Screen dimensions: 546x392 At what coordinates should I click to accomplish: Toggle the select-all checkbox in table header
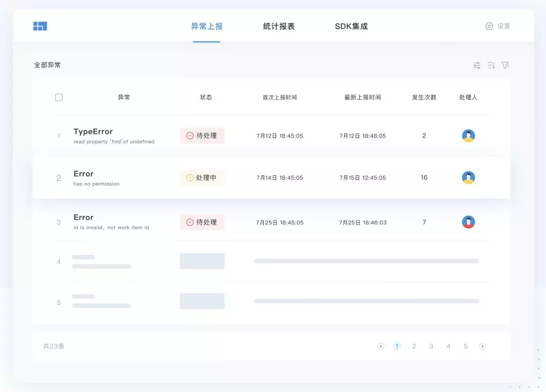59,97
